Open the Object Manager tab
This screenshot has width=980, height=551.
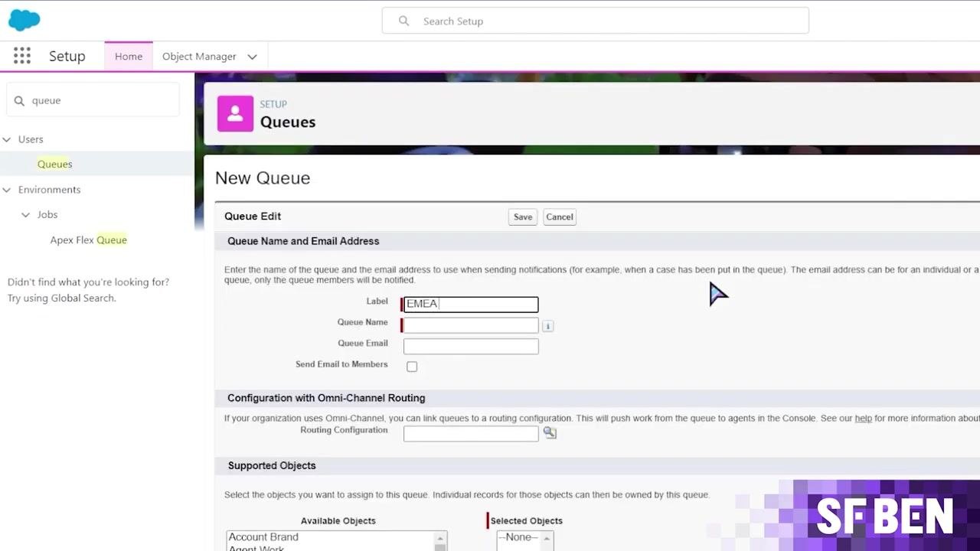point(199,57)
